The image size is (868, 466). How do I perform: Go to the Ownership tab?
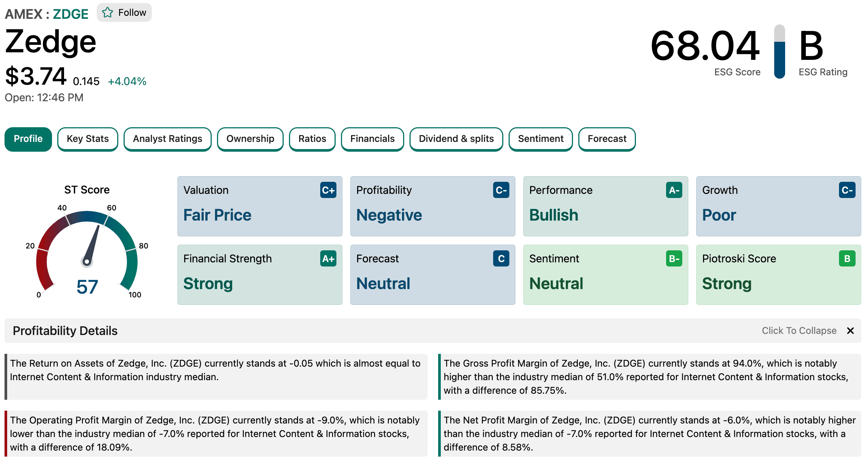tap(250, 139)
